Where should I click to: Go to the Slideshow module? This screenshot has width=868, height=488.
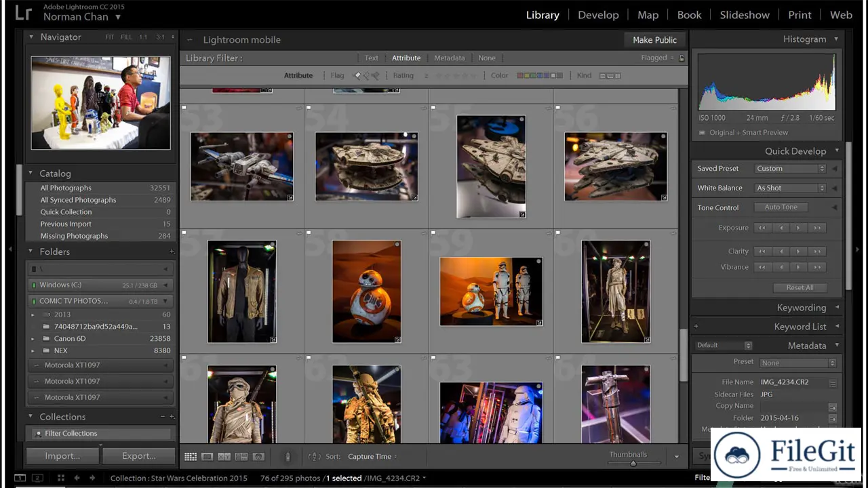coord(745,15)
